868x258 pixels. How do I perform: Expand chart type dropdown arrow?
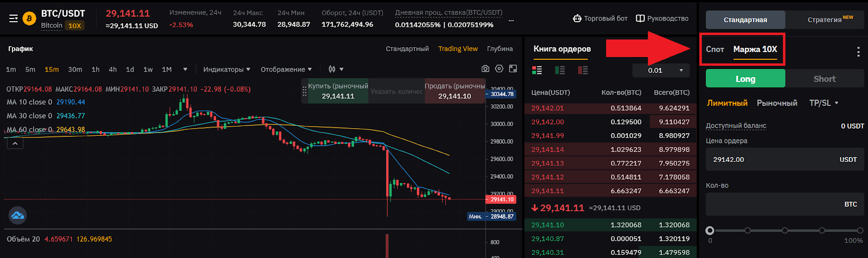point(342,70)
